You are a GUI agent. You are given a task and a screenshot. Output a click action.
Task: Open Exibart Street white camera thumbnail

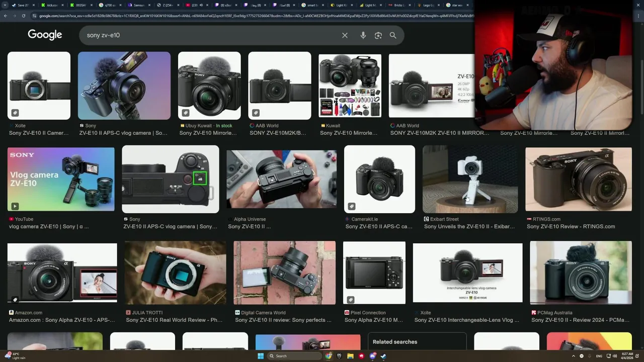470,179
